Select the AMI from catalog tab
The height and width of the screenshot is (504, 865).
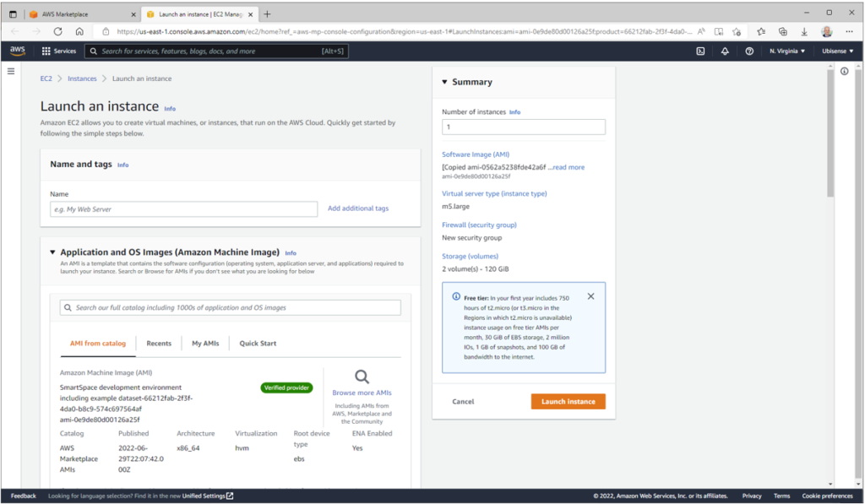[x=98, y=343]
